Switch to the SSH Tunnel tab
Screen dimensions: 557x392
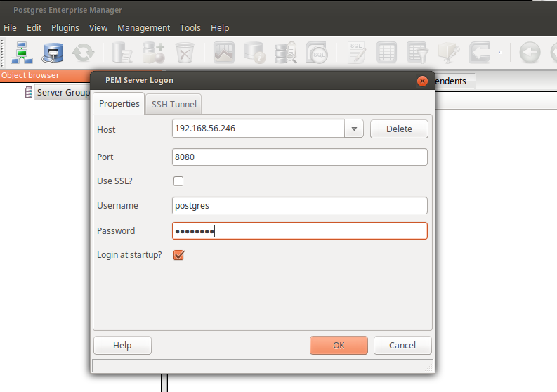(173, 104)
